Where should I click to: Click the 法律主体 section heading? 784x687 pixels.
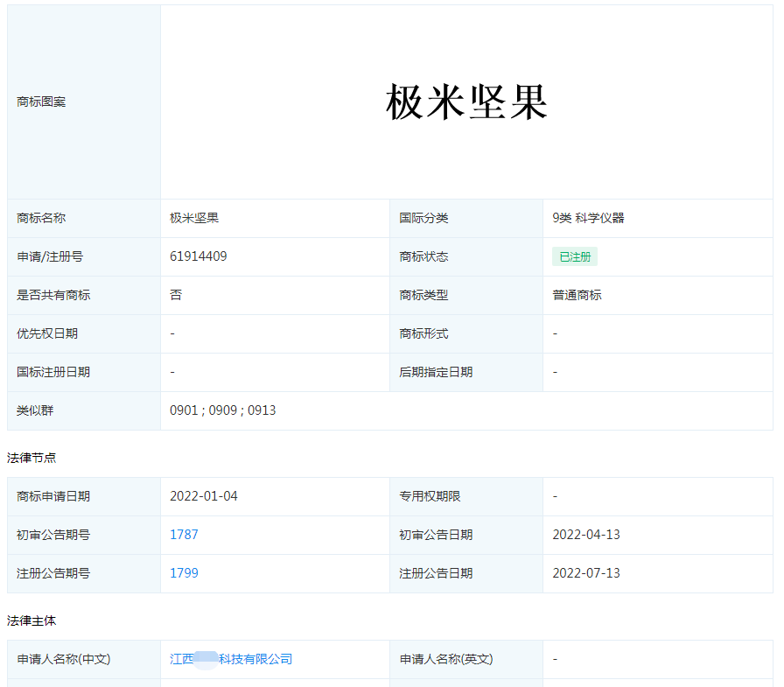(31, 620)
